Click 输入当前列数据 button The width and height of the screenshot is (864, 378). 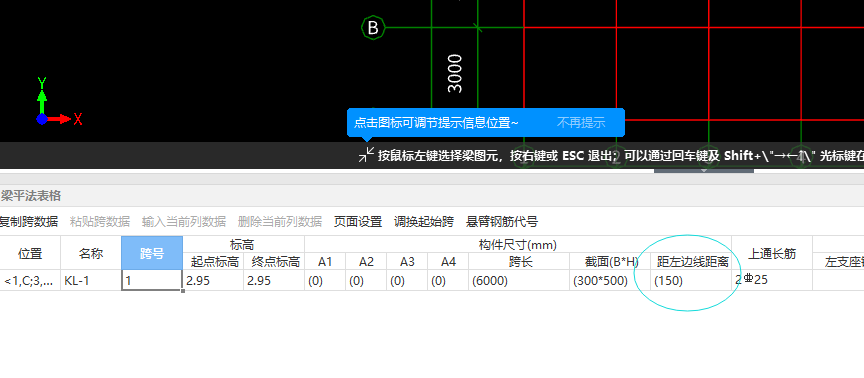point(184,222)
